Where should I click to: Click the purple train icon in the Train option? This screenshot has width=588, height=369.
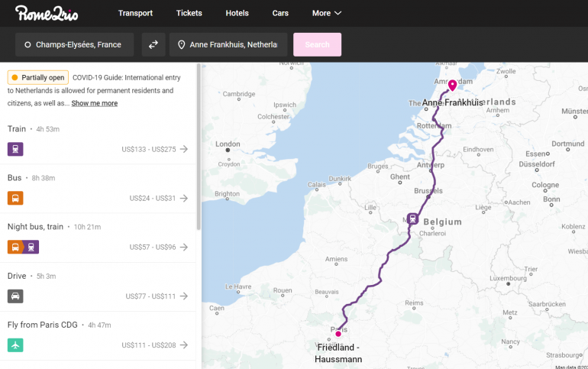click(x=15, y=149)
